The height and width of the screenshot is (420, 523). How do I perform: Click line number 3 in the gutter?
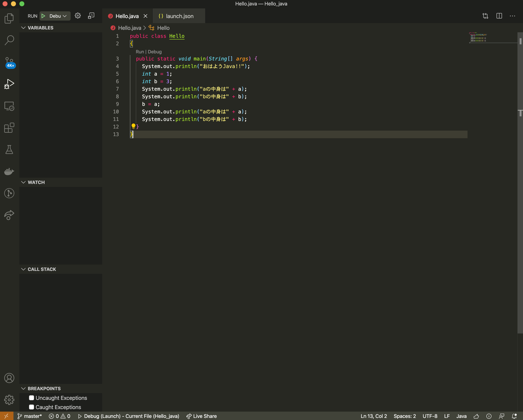tap(117, 59)
